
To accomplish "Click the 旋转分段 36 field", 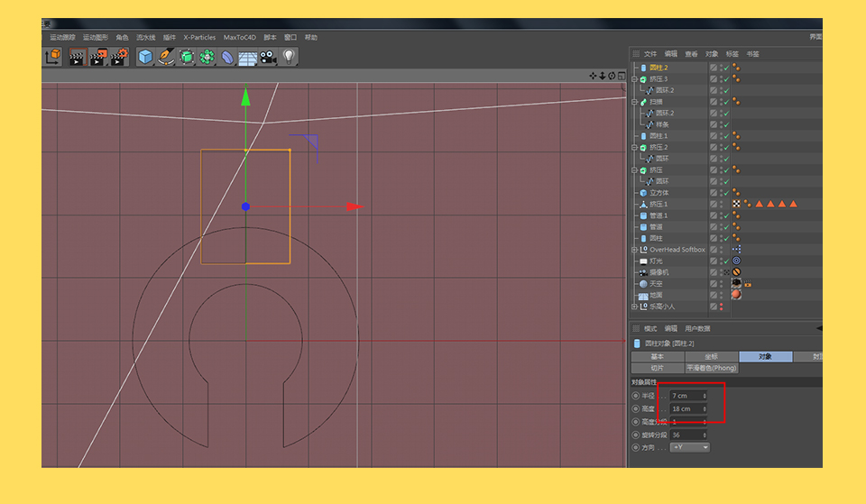I will [x=688, y=435].
